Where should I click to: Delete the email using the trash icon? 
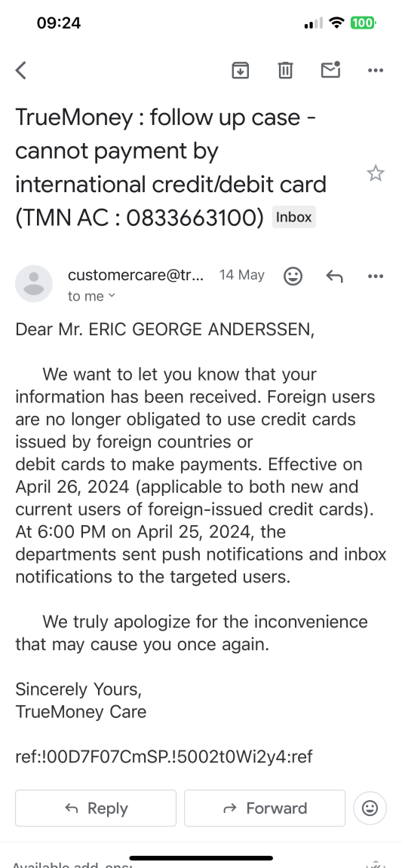285,70
